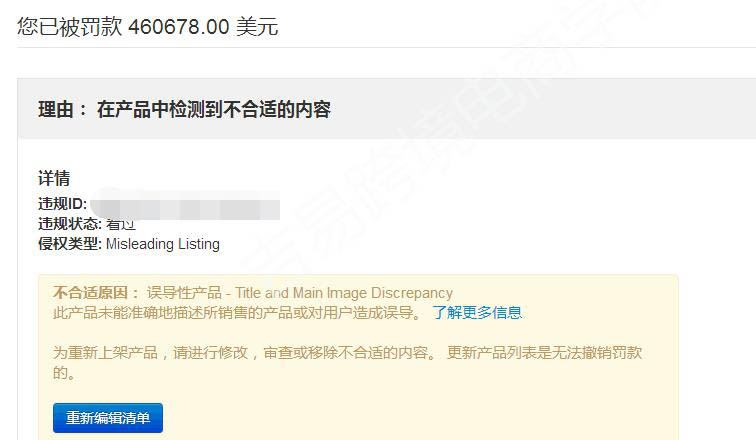
Task: Click the 误导性产品 text
Action: [184, 293]
